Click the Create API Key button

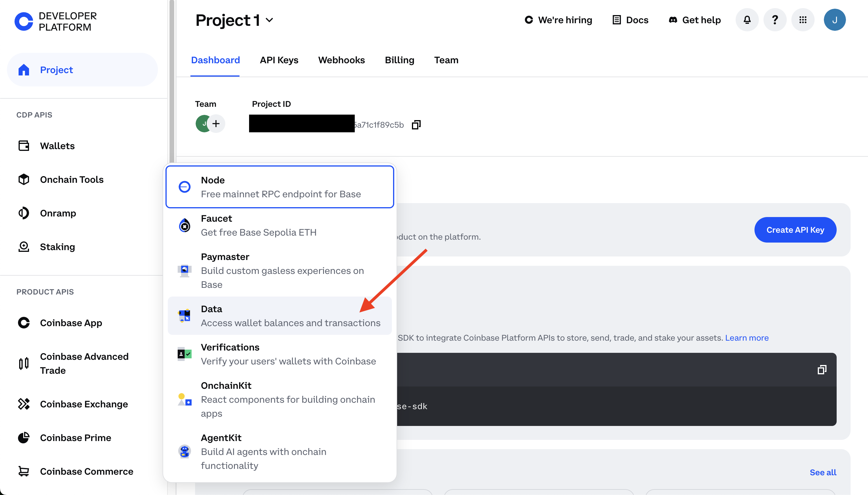coord(795,230)
